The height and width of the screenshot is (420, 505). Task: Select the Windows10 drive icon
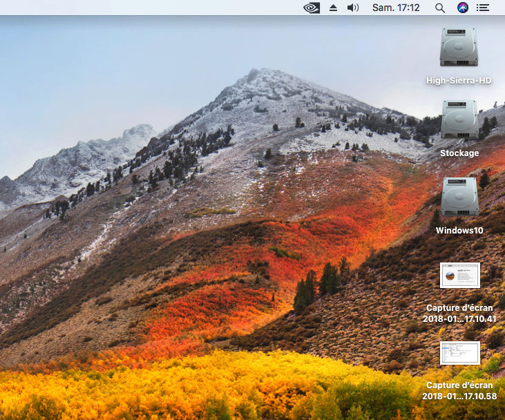(x=459, y=197)
